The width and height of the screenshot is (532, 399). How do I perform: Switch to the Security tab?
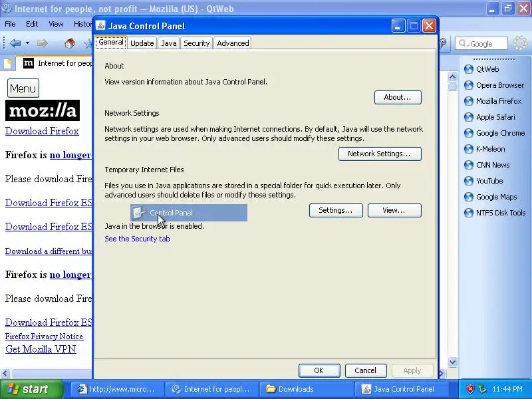(x=196, y=43)
